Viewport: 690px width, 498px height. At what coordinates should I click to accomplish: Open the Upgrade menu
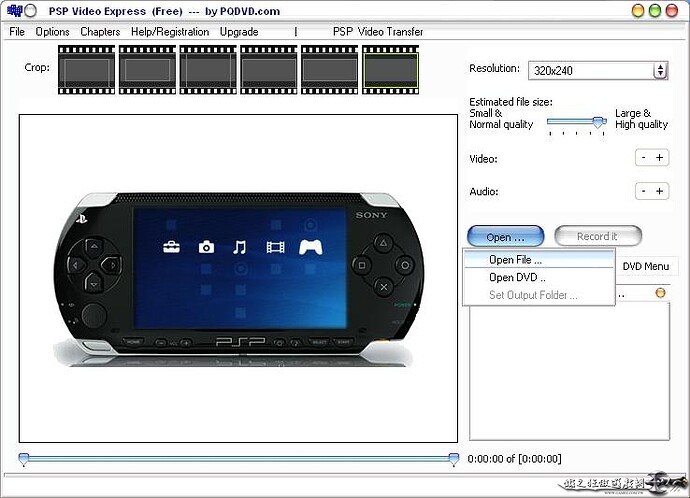point(239,32)
